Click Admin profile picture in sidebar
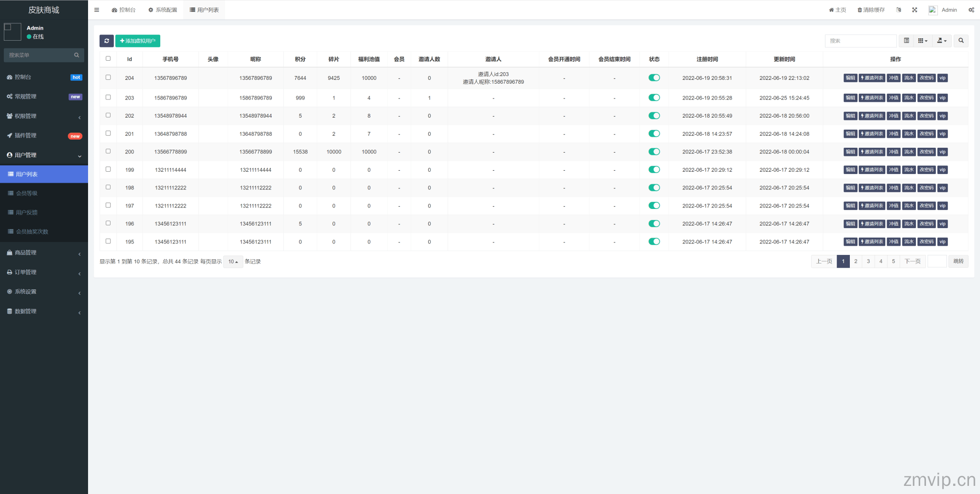 [x=12, y=32]
